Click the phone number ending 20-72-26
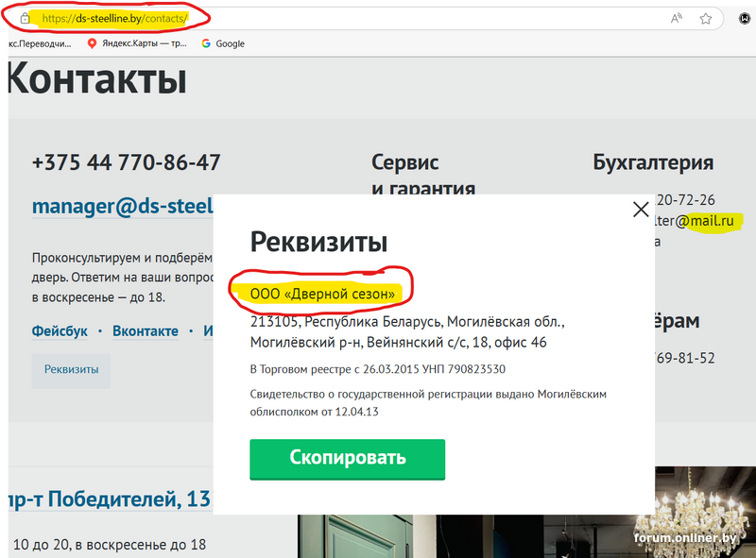 tap(684, 200)
